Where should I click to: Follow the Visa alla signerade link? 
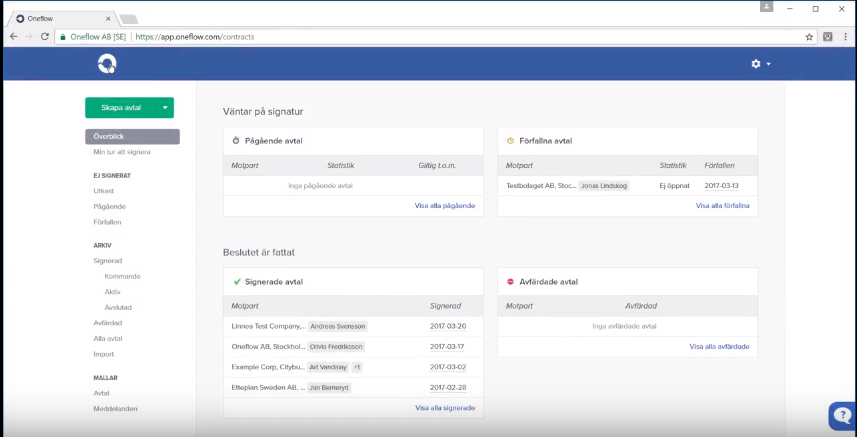point(445,408)
